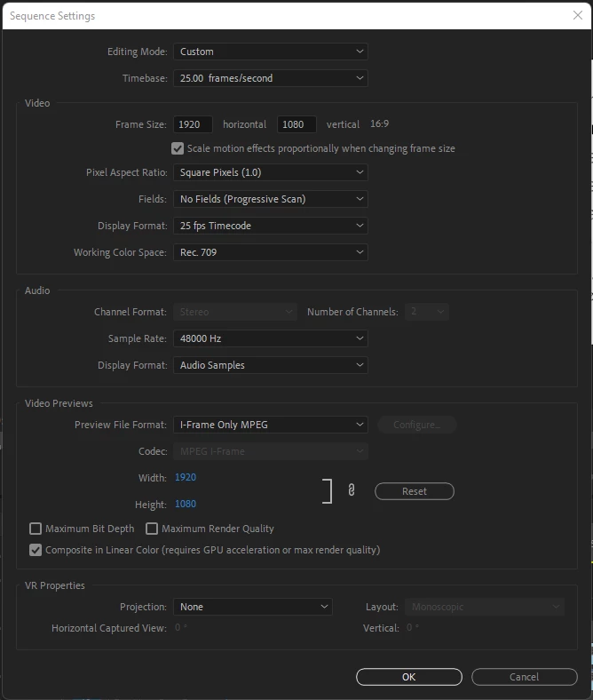Click the Audio section heading
This screenshot has width=593, height=700.
point(37,290)
